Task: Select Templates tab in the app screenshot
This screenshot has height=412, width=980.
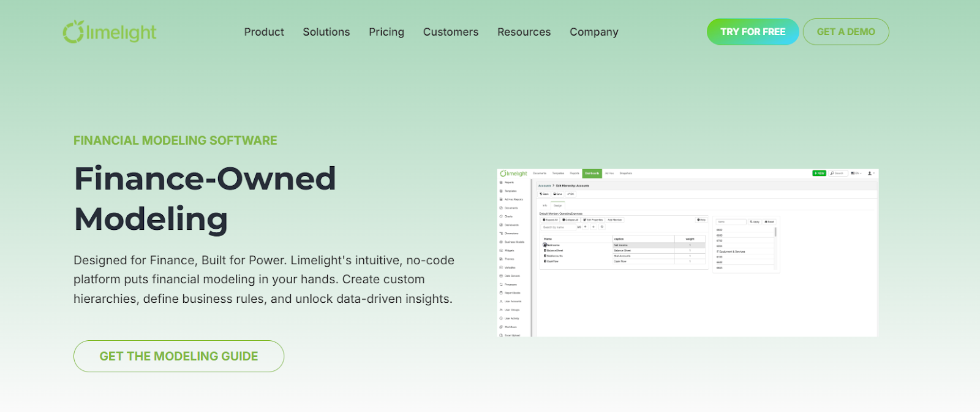Action: (558, 174)
